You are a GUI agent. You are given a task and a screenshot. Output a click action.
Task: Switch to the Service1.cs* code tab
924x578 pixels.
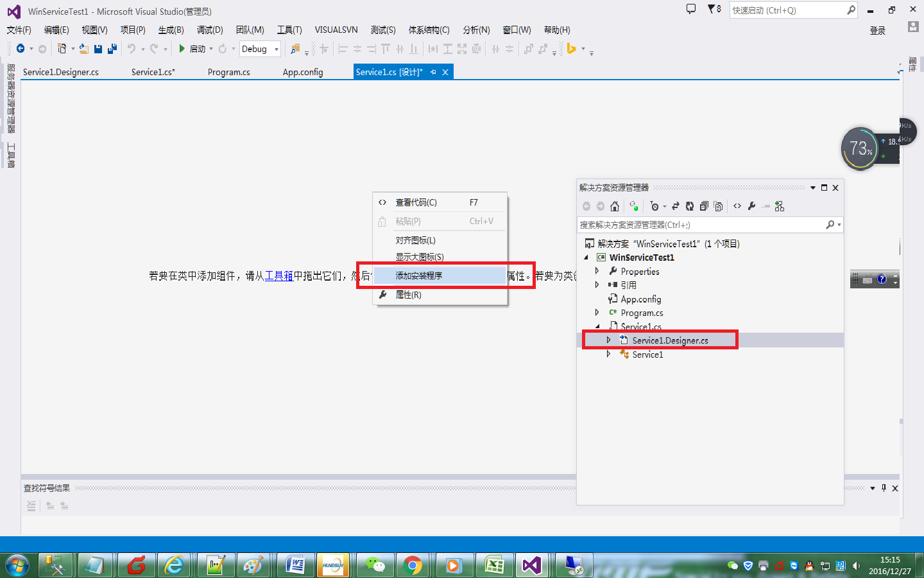pos(153,72)
